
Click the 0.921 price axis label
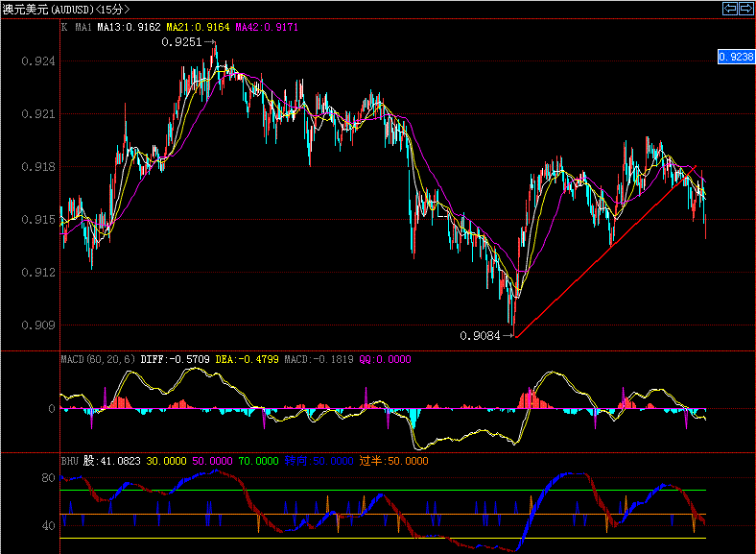click(38, 114)
